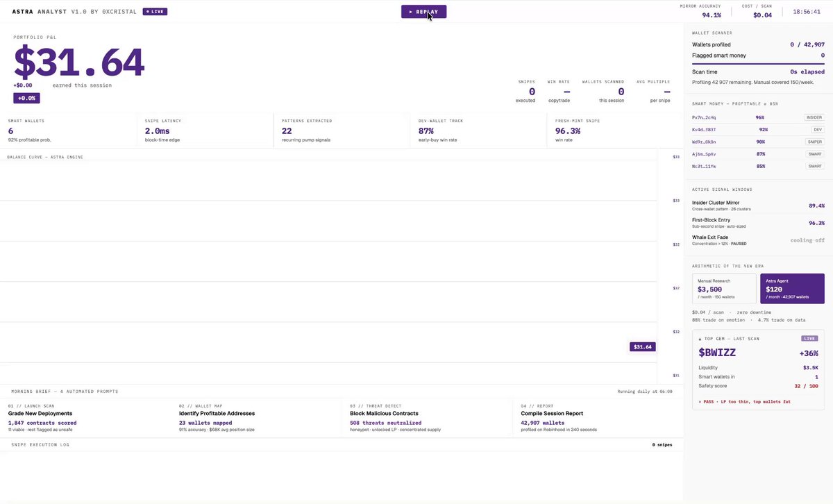
Task: Click the 18:56:41 clock
Action: 807,12
